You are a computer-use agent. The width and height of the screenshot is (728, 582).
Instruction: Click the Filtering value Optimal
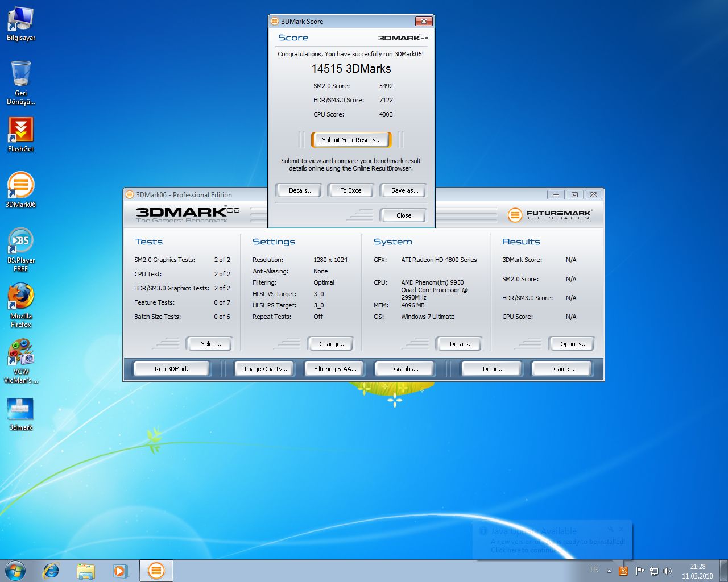click(324, 282)
